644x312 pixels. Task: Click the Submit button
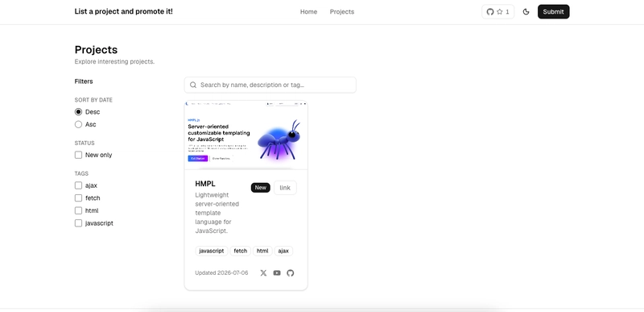pos(553,11)
